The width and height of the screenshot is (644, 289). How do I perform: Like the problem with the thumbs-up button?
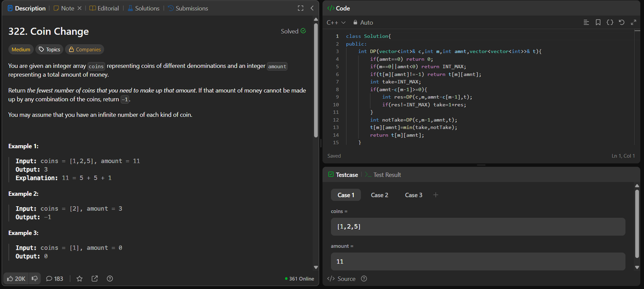click(17, 278)
